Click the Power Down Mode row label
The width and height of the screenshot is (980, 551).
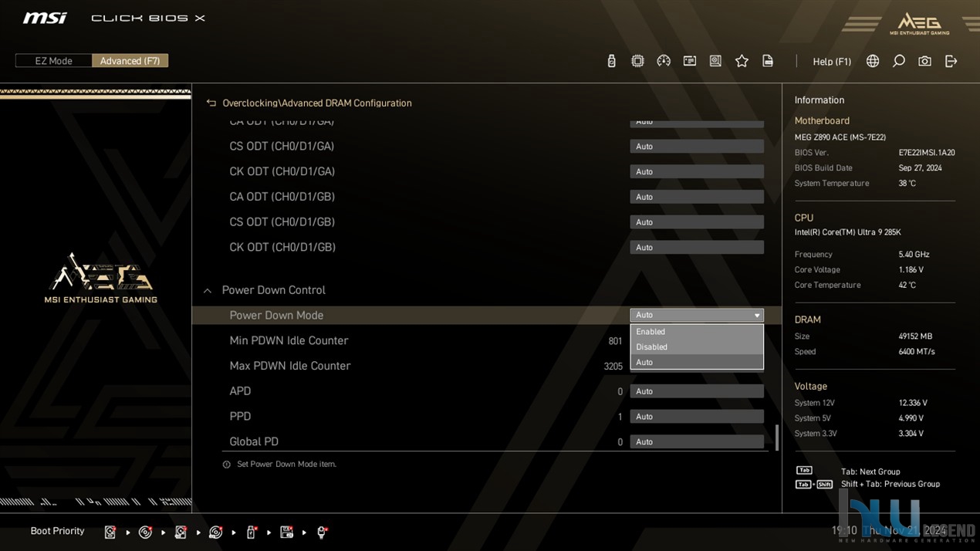(276, 315)
